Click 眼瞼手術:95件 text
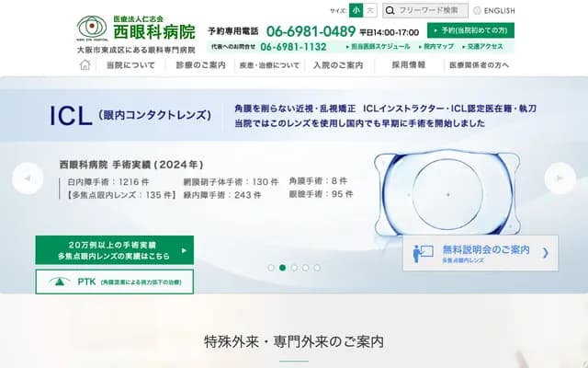588x368 pixels. (x=321, y=194)
